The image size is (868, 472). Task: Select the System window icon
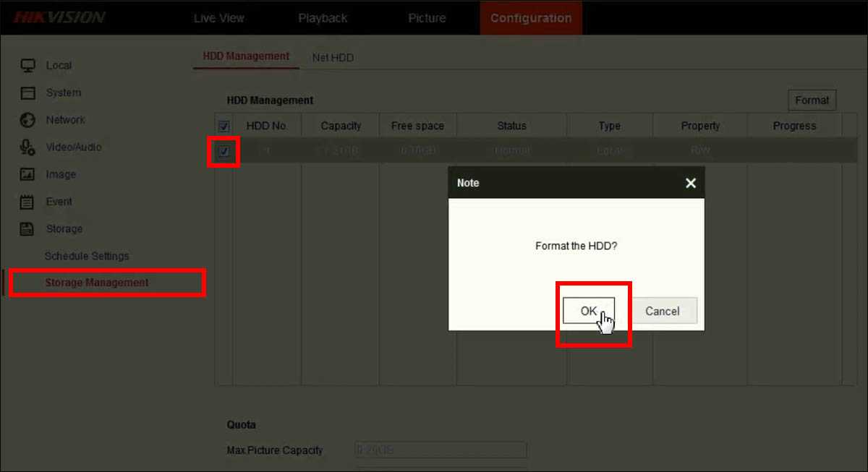tap(27, 93)
